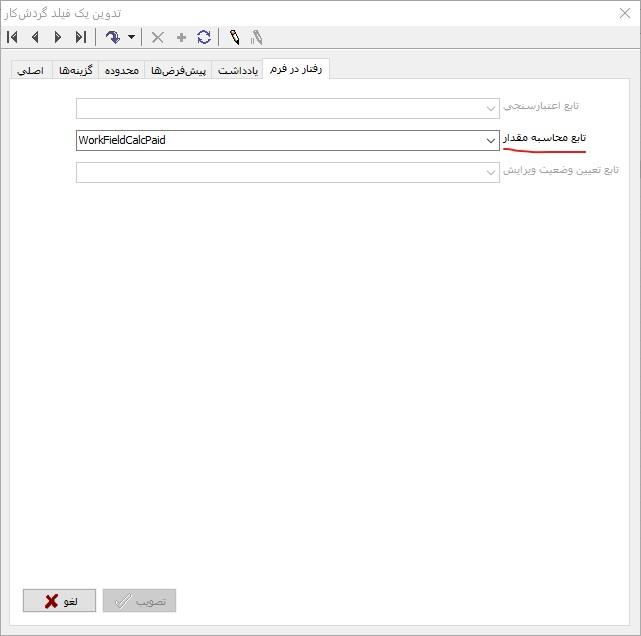641x636 pixels.
Task: Open the arrow beside the curved arrow icon
Action: [131, 38]
